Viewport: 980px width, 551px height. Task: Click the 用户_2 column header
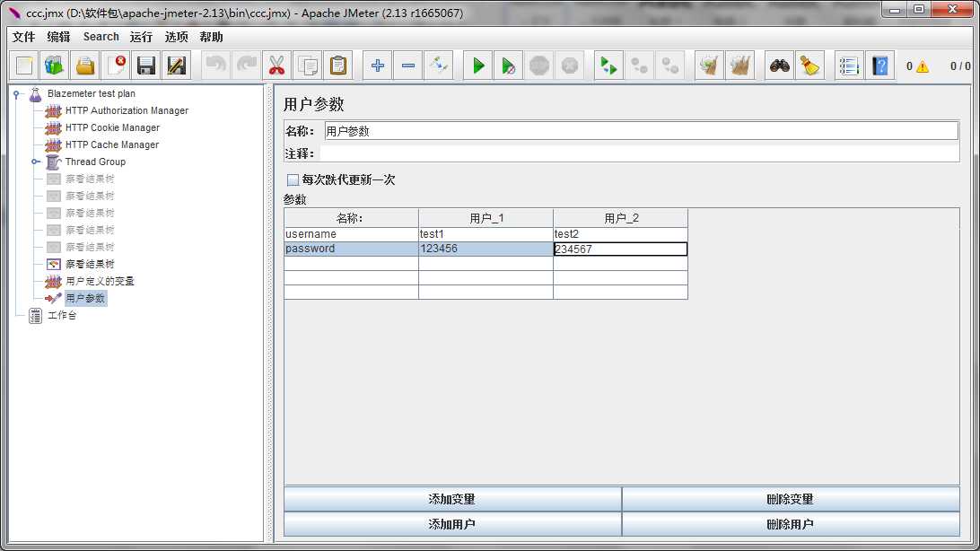point(620,218)
